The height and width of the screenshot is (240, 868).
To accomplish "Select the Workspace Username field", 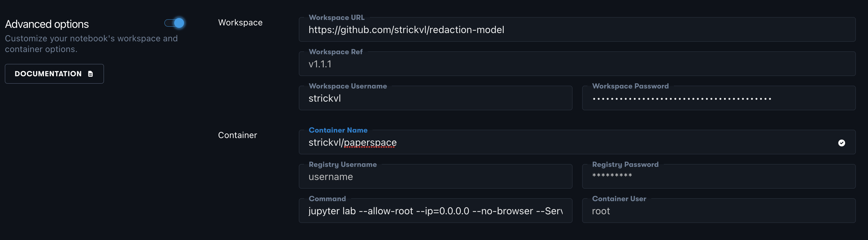I will click(x=435, y=99).
